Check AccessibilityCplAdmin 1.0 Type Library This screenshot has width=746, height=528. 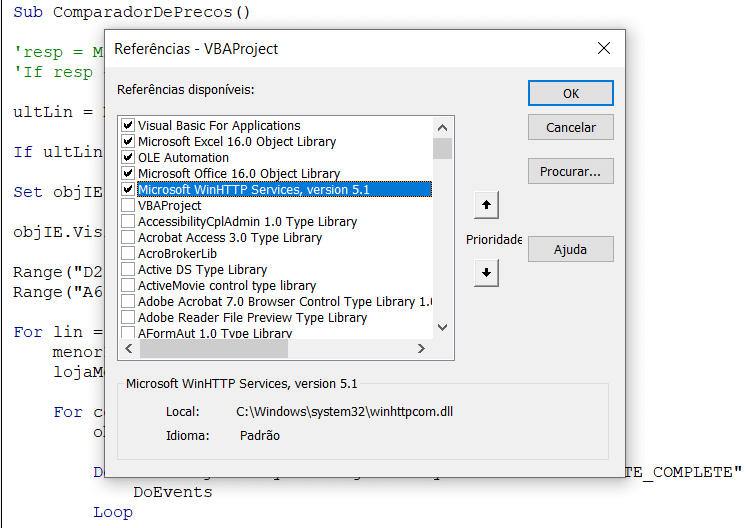pyautogui.click(x=128, y=221)
